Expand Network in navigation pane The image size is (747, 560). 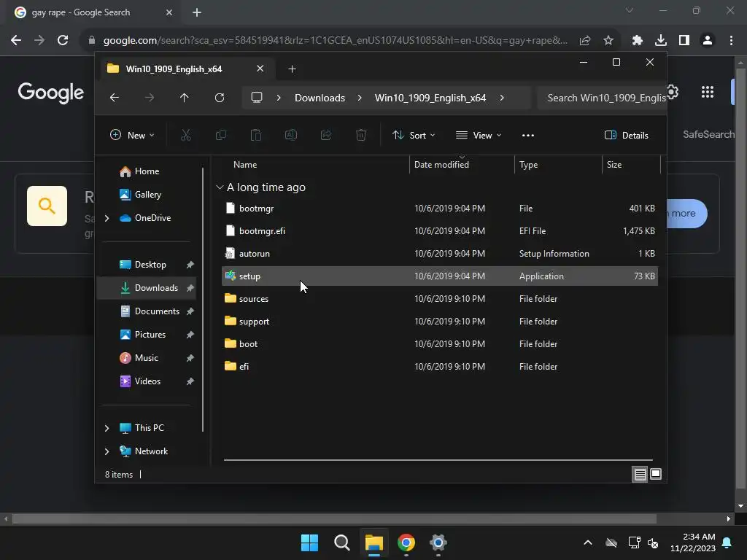pos(107,451)
